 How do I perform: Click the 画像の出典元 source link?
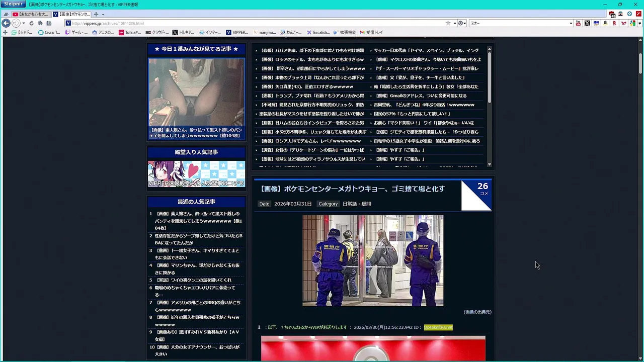pos(477,312)
